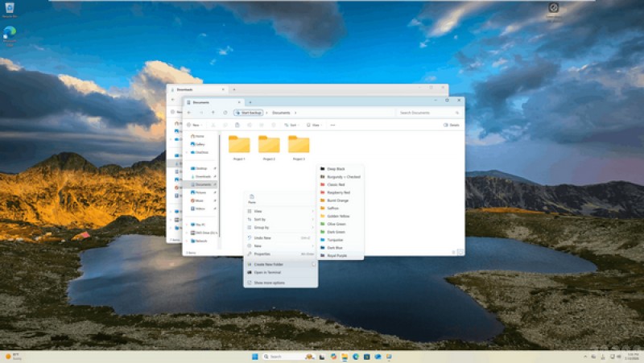Click the Start backup button
The image size is (644, 363).
tap(249, 113)
